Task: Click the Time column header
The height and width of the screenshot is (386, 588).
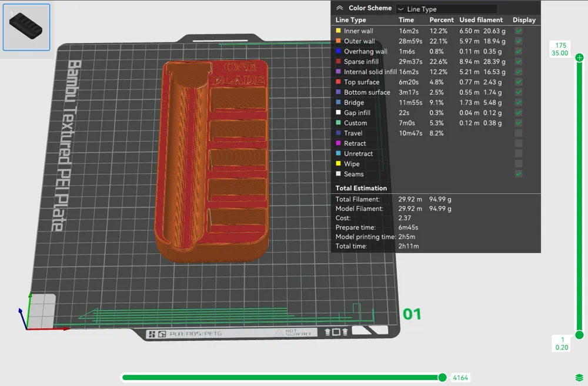Action: pos(406,20)
